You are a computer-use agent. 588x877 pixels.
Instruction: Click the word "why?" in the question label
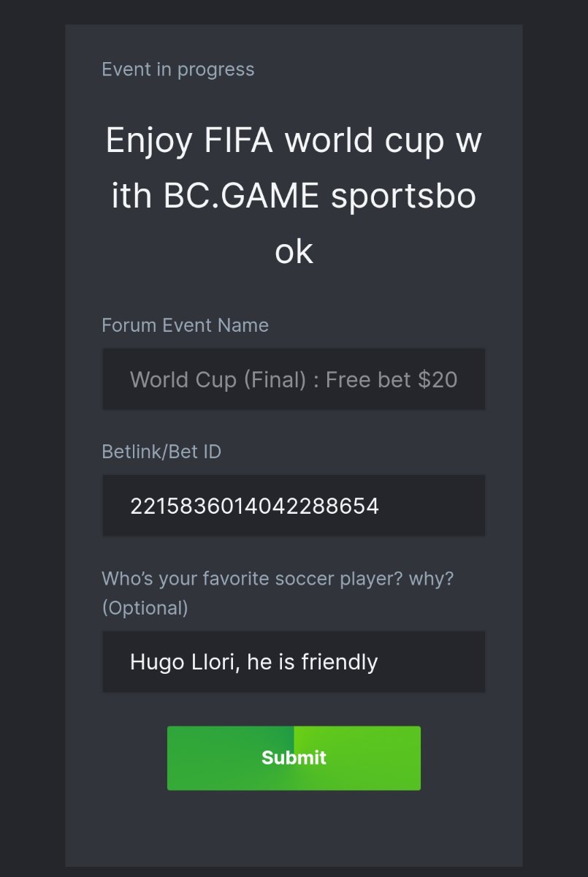click(431, 579)
